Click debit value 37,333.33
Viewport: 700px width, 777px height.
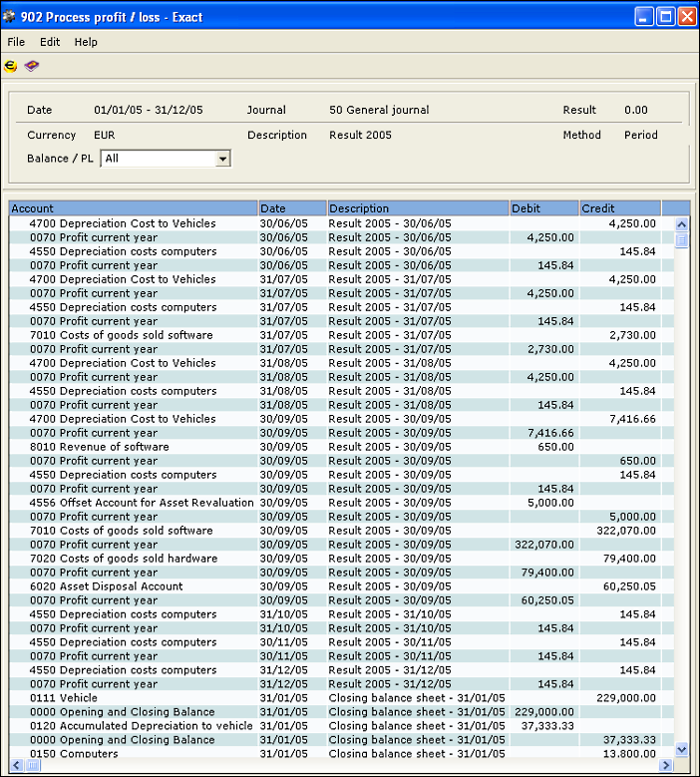click(547, 726)
